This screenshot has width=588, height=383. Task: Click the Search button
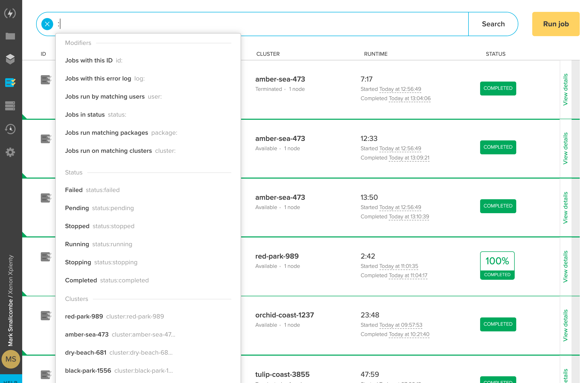click(493, 24)
